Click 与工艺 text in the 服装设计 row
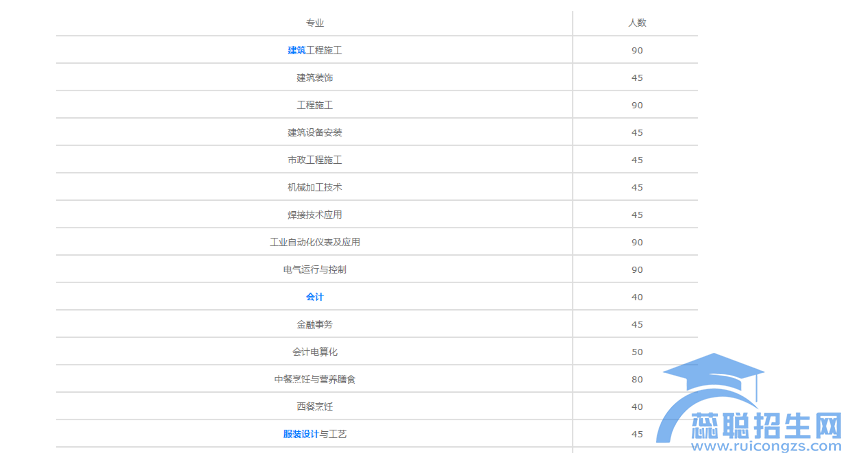Image resolution: width=841 pixels, height=453 pixels. (333, 434)
